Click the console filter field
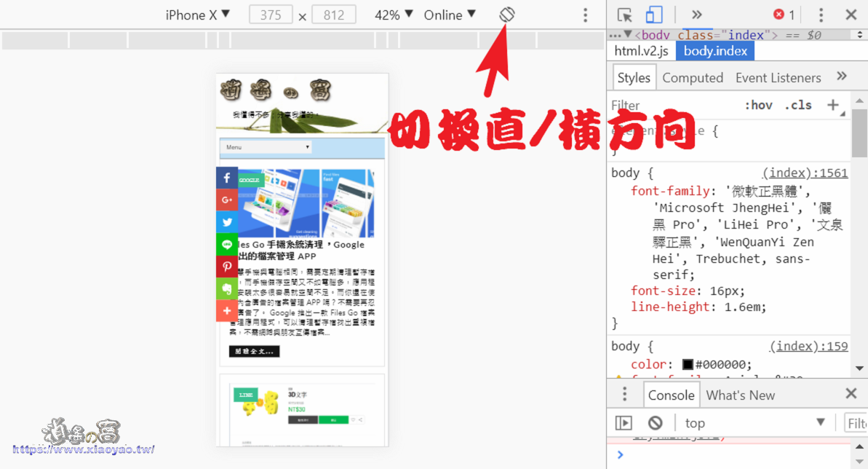Viewport: 868px width, 469px height. point(856,424)
